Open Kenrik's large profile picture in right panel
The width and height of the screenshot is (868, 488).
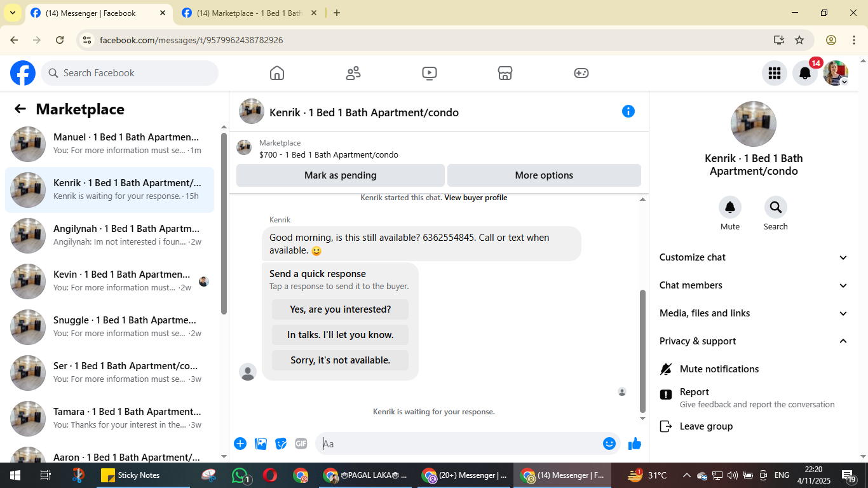point(754,124)
